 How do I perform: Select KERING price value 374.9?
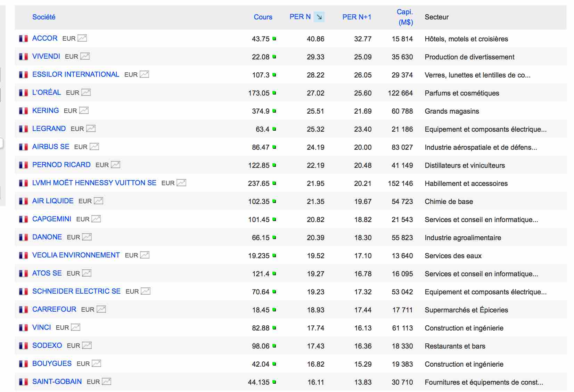coord(261,111)
